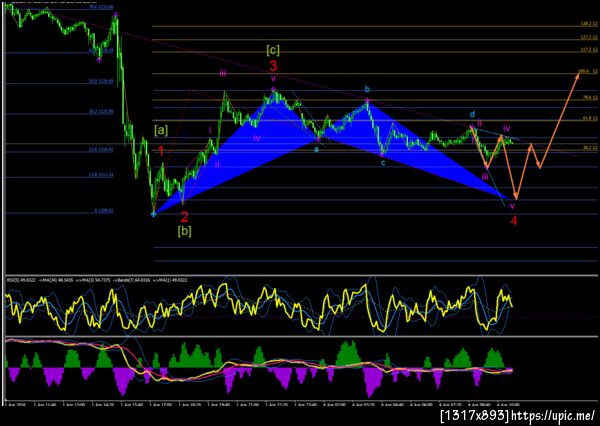
Task: Select the cyan b label above the triangle peak
Action: (x=367, y=90)
